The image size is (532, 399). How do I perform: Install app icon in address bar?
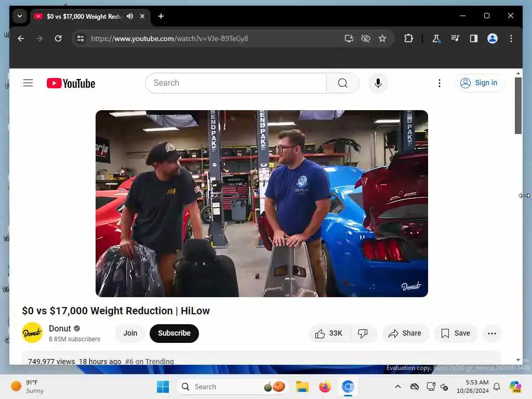349,38
